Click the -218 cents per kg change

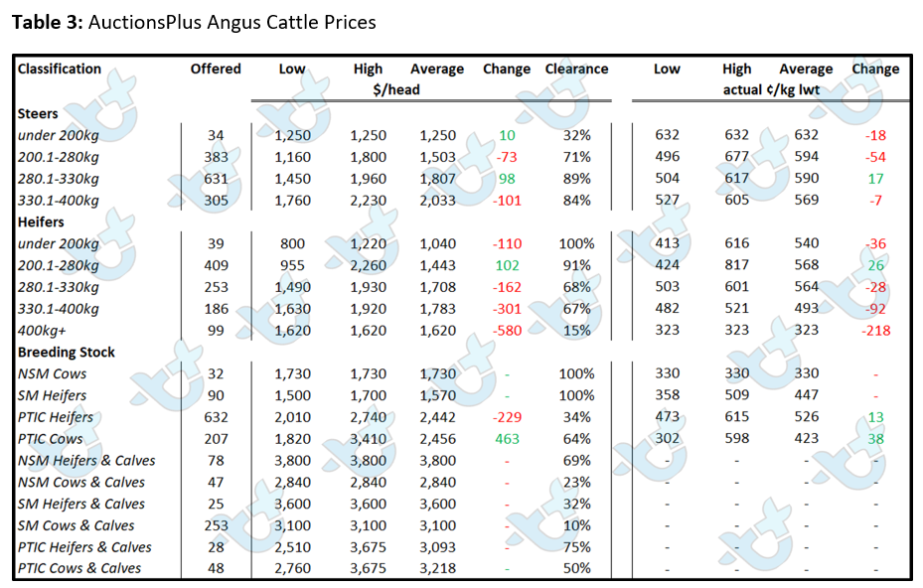pos(876,330)
